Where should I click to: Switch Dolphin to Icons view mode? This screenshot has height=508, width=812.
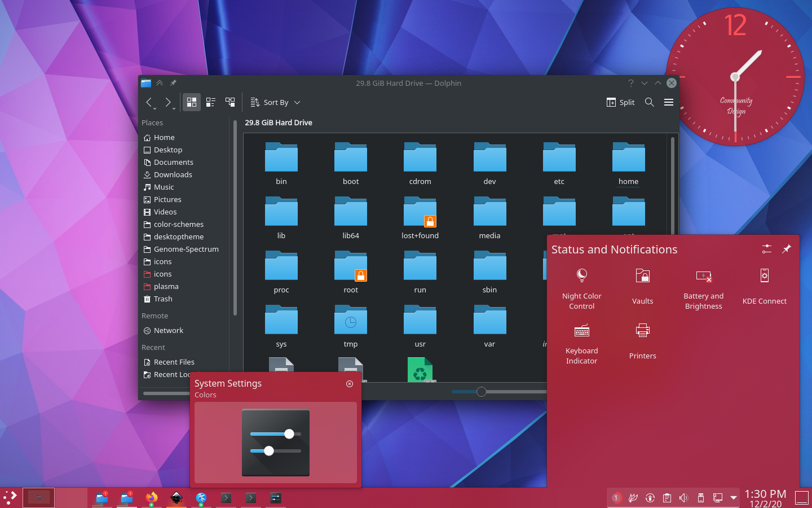[x=192, y=102]
